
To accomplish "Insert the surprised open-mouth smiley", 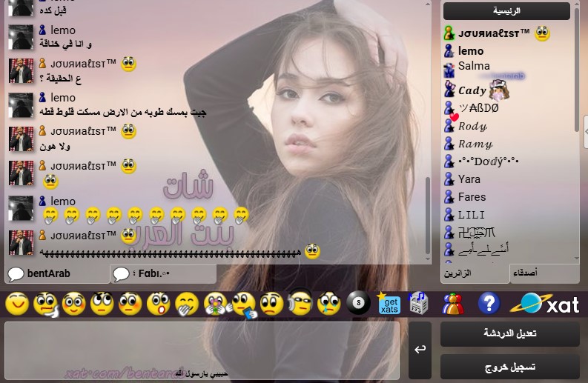I will point(158,304).
